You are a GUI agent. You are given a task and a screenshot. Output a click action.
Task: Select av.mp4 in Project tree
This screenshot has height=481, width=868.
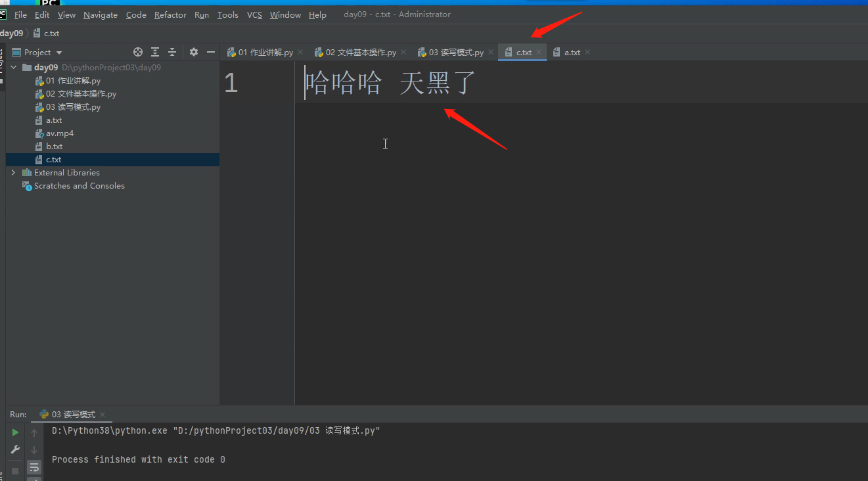(x=60, y=133)
